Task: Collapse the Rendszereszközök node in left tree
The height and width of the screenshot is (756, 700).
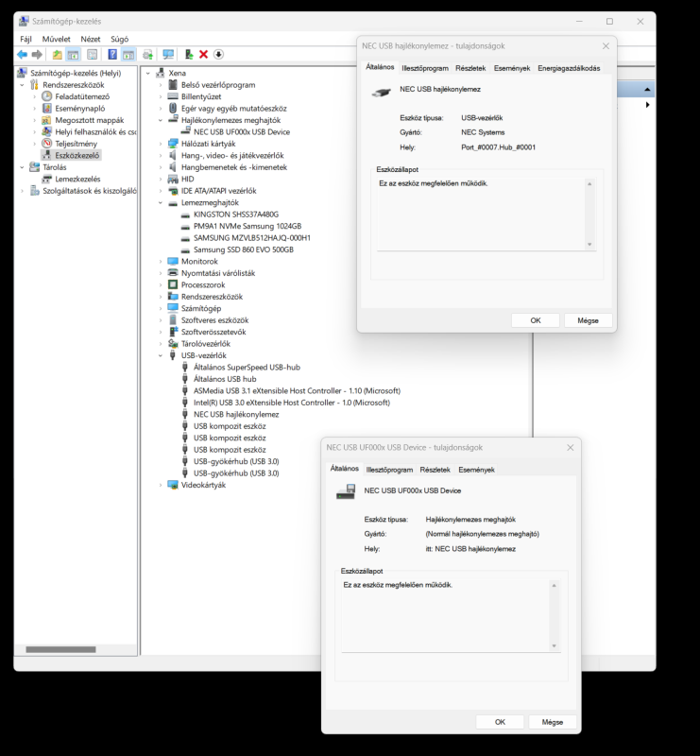Action: point(22,85)
